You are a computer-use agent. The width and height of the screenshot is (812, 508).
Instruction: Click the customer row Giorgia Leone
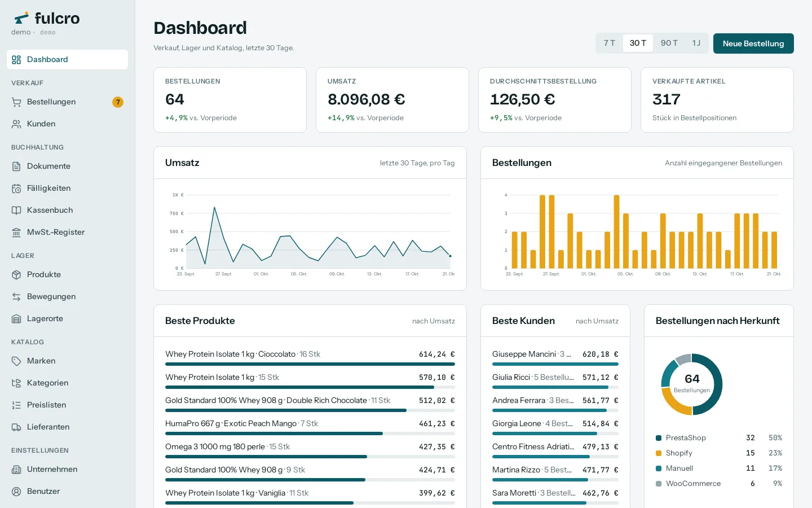click(555, 428)
